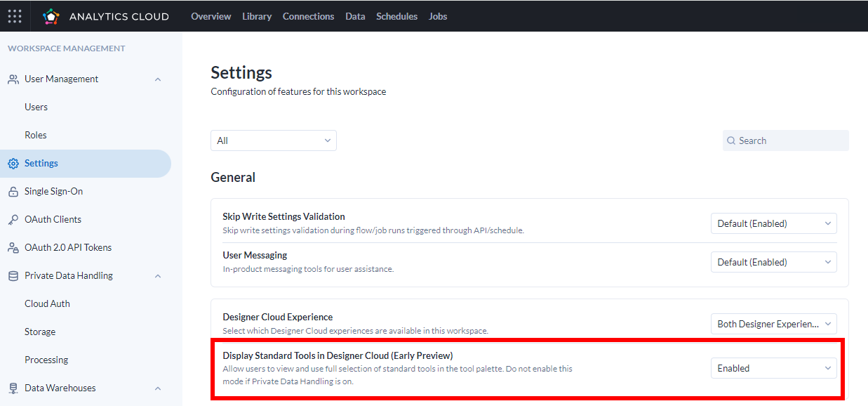This screenshot has width=868, height=406.
Task: Click the Private Data Handling database icon
Action: pos(13,276)
